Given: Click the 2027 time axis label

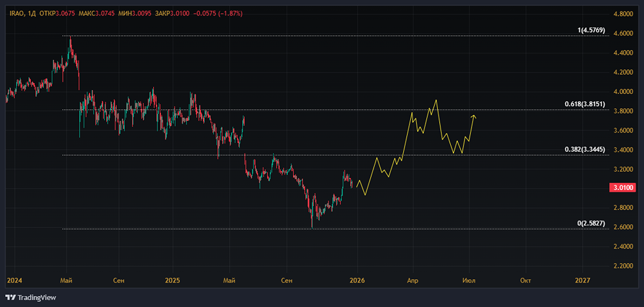Looking at the screenshot, I should pyautogui.click(x=582, y=281).
